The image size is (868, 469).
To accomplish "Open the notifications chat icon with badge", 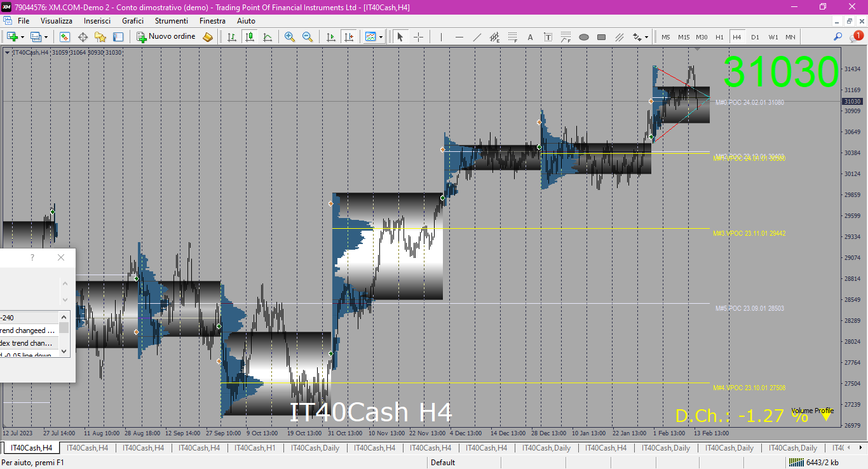I will tap(856, 37).
